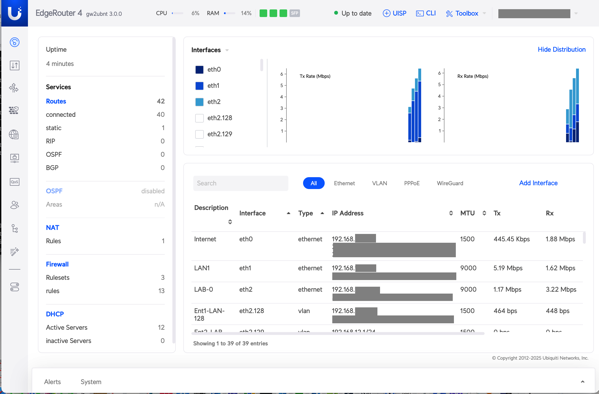Enable the eth2.128 interface checkbox

[199, 118]
